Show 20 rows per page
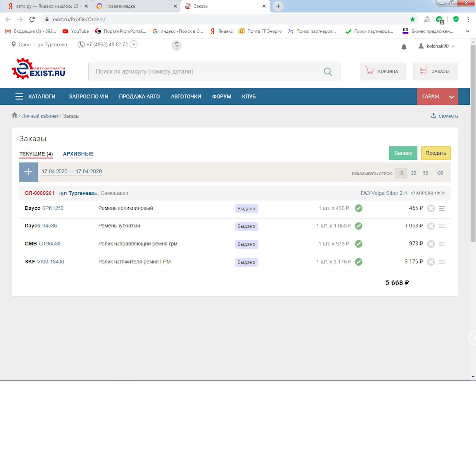 tap(414, 173)
